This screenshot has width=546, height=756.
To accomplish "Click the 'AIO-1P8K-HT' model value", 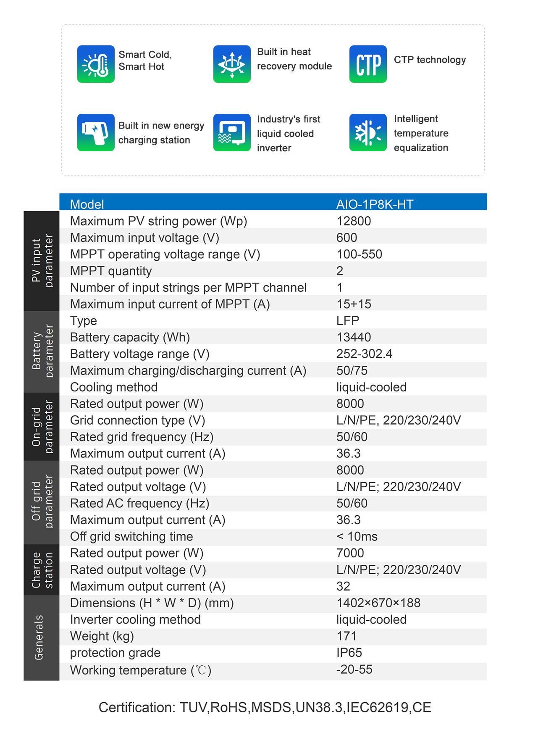I will [375, 205].
